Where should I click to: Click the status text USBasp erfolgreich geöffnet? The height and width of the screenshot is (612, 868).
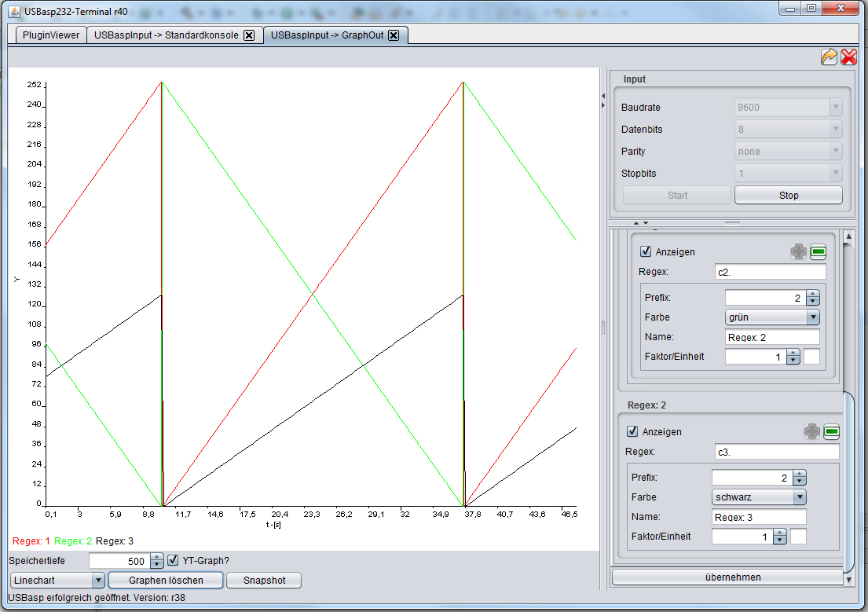tap(97, 598)
